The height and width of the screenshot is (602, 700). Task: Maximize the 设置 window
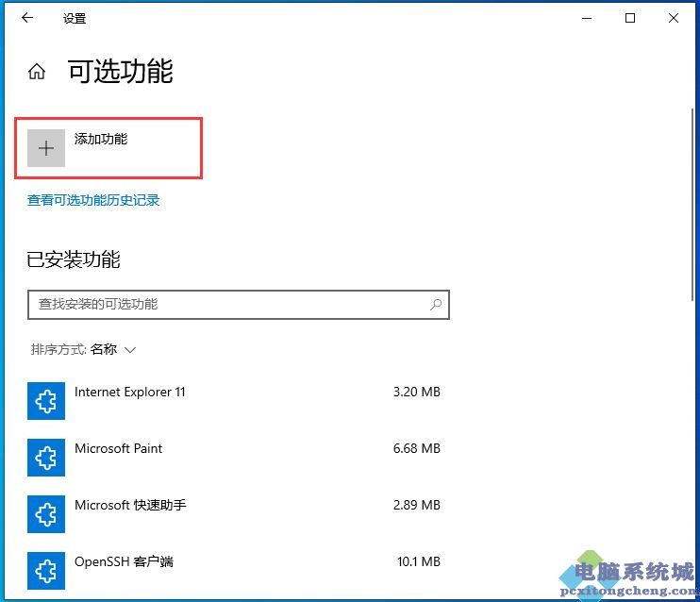tap(630, 18)
